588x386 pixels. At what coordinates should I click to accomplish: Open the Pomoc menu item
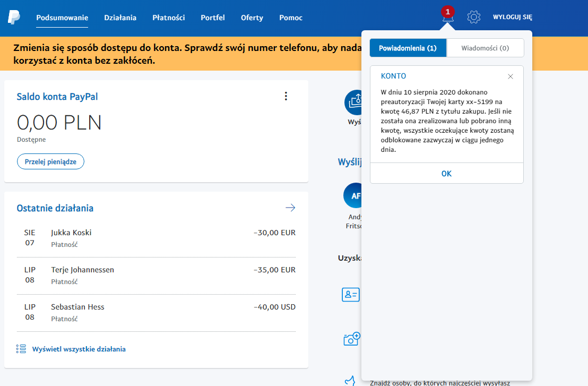[x=291, y=18]
